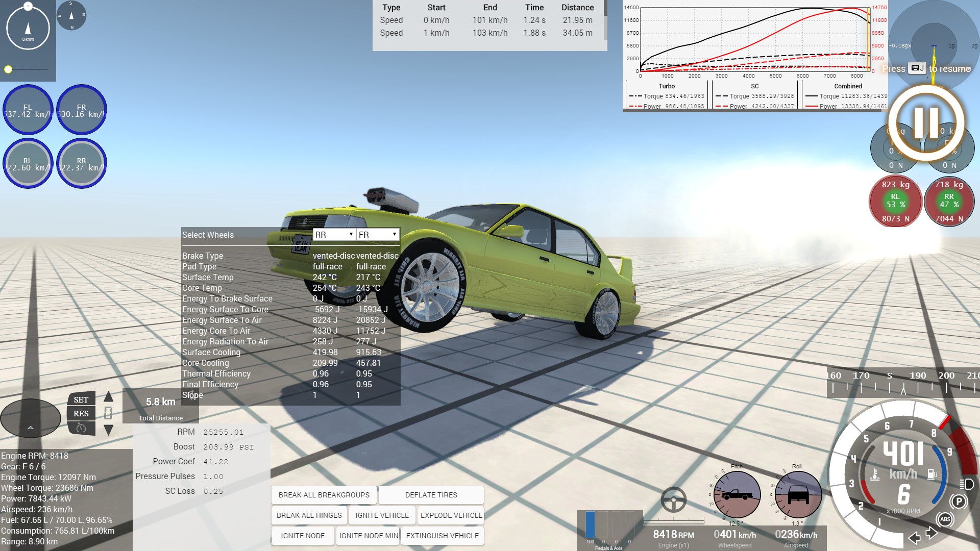The width and height of the screenshot is (980, 551).
Task: Open the FR wheel selection dropdown
Action: (377, 235)
